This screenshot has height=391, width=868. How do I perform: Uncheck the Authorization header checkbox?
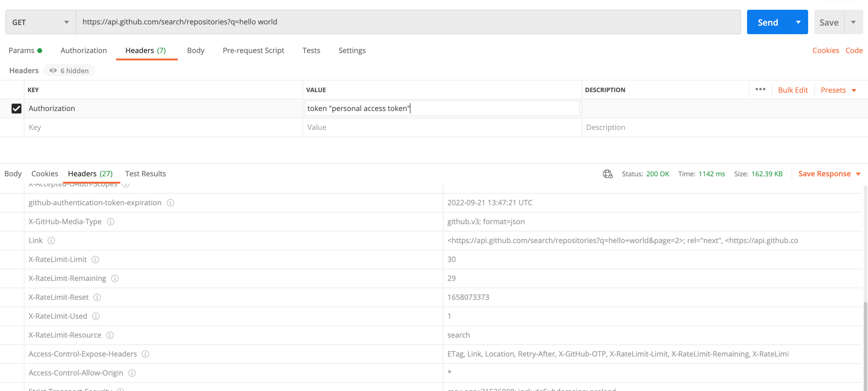click(16, 108)
